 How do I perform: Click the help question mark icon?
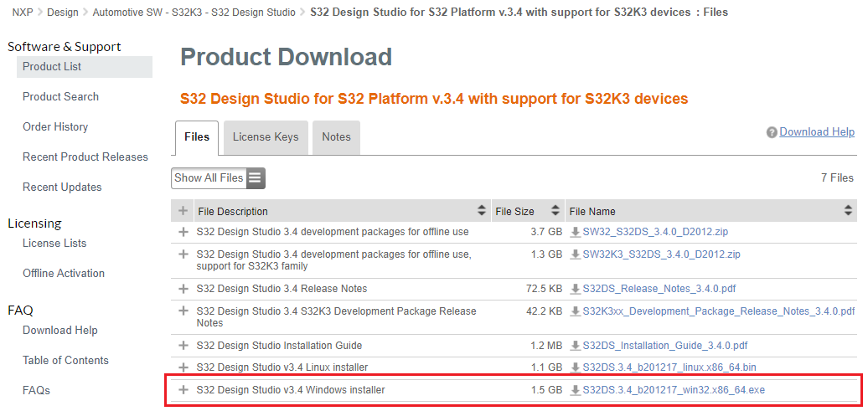point(772,132)
